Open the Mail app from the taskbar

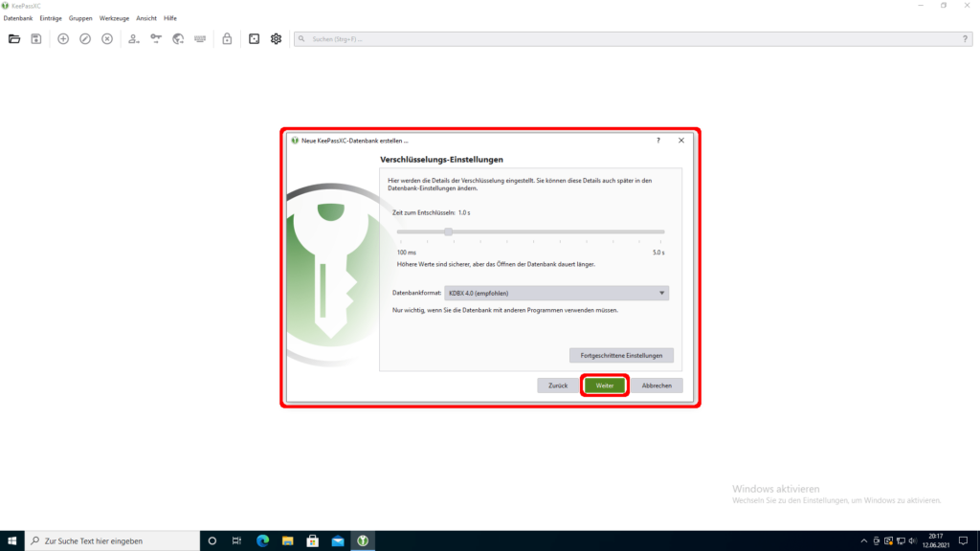coord(338,541)
